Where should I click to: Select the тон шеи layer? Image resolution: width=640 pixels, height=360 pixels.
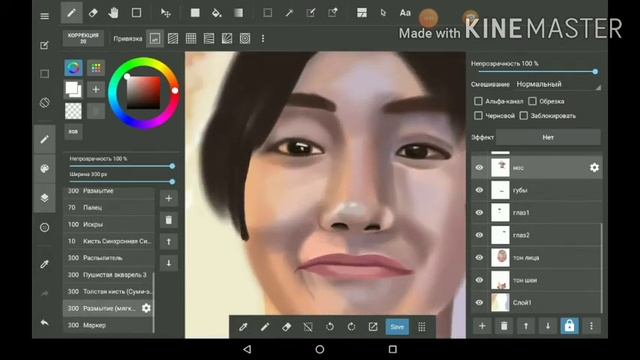click(536, 280)
